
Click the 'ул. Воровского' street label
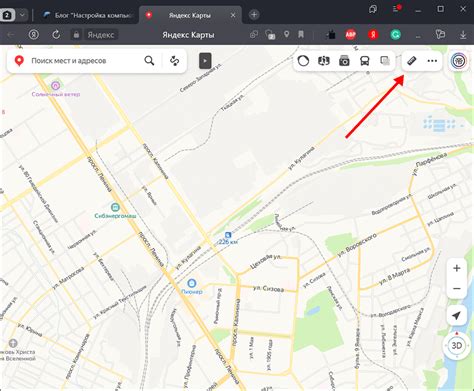(x=357, y=245)
